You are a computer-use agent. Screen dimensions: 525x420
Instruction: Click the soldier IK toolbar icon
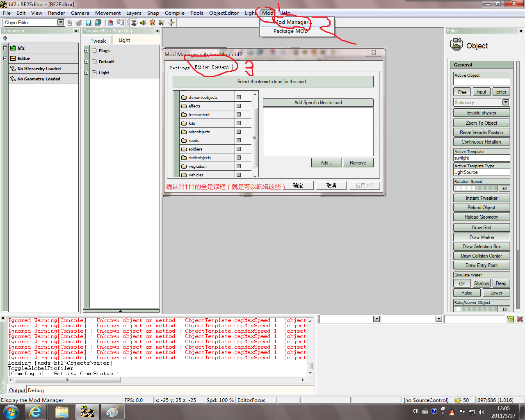coord(162,23)
